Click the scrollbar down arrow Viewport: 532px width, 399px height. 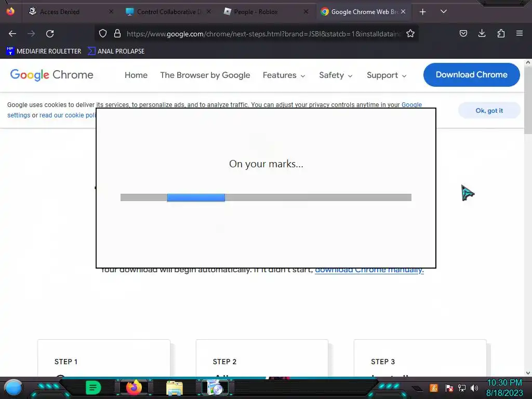pyautogui.click(x=528, y=373)
